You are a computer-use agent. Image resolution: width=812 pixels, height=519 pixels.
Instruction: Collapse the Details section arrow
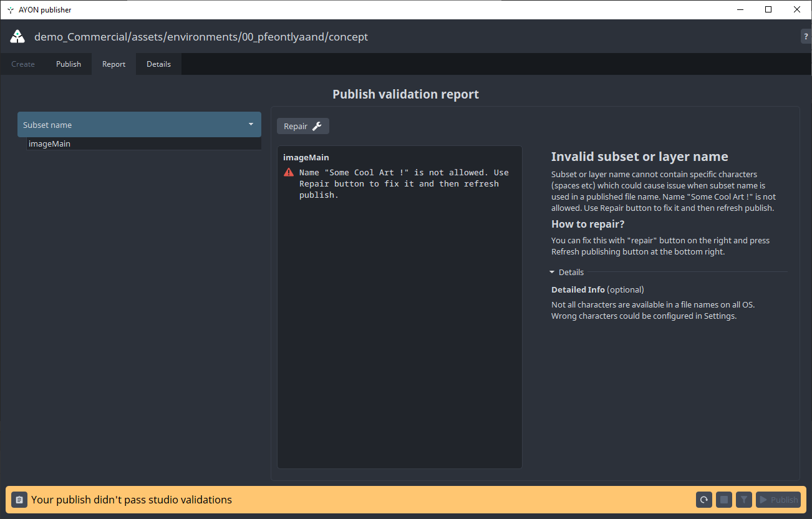552,272
